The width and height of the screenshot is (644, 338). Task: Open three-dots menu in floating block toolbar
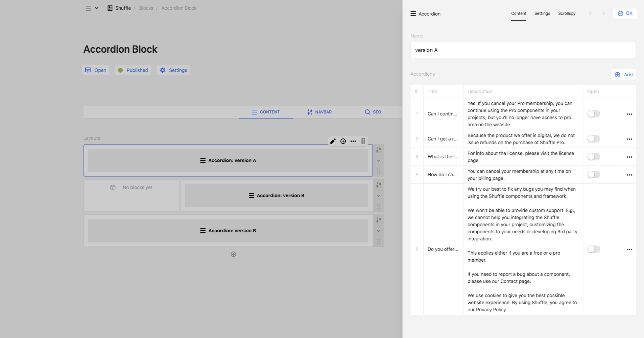[353, 141]
